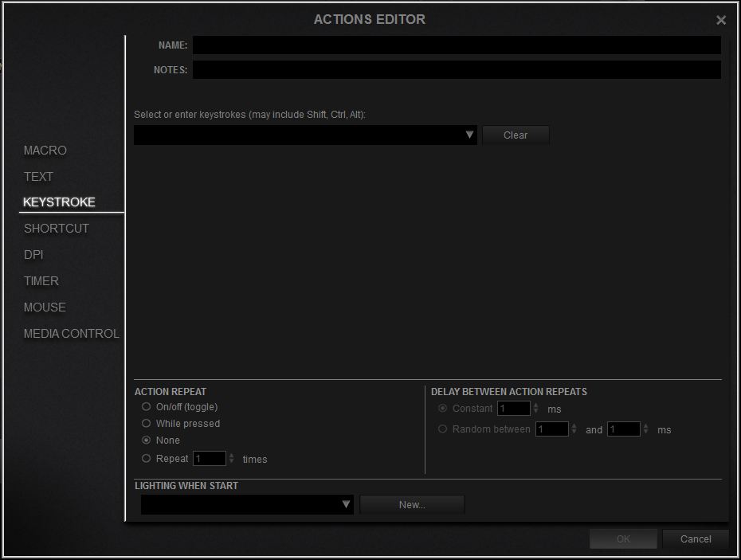741x560 pixels.
Task: Adjust Random between first value stepper
Action: [574, 429]
